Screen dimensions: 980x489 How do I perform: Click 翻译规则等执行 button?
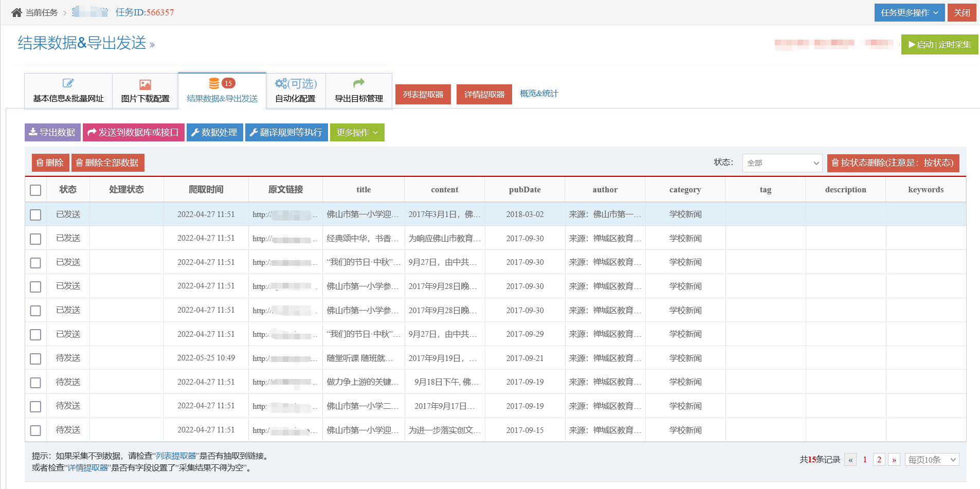286,132
